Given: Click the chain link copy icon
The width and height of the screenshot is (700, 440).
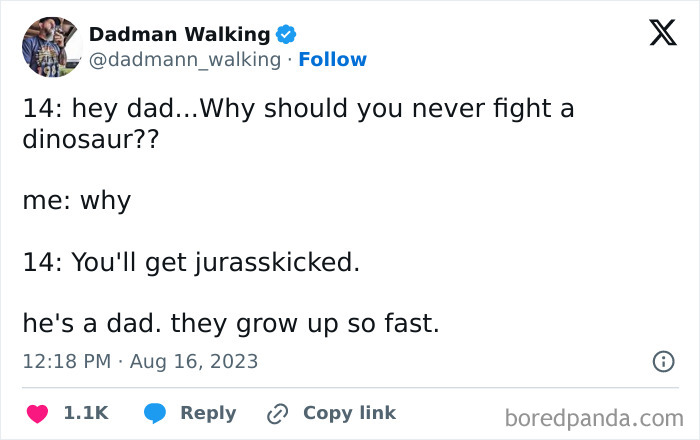Looking at the screenshot, I should pos(277,413).
